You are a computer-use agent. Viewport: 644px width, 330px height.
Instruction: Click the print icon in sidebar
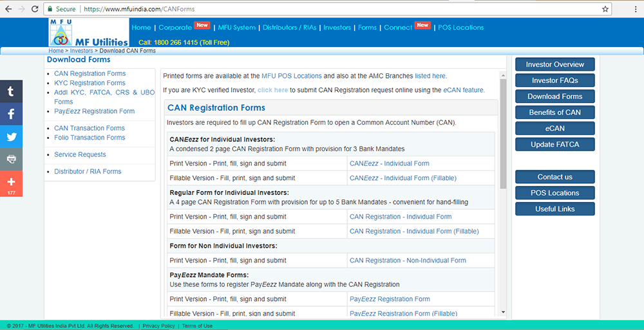pyautogui.click(x=11, y=159)
